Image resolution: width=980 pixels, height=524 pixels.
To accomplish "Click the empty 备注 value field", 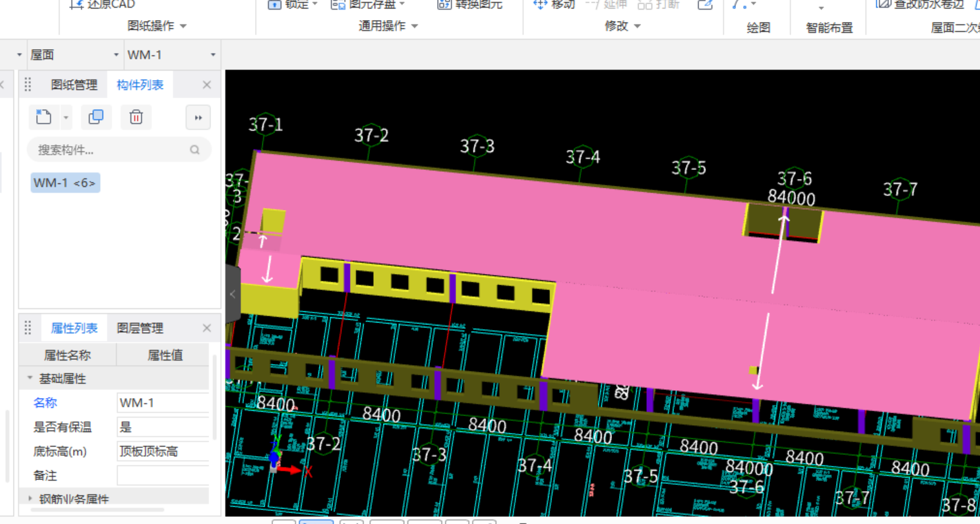I will coord(163,476).
